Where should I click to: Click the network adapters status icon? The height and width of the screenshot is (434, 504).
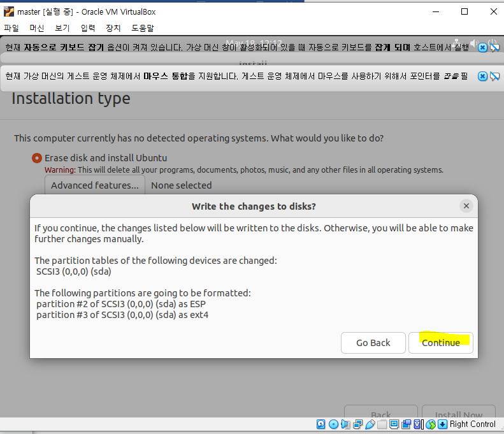click(357, 424)
